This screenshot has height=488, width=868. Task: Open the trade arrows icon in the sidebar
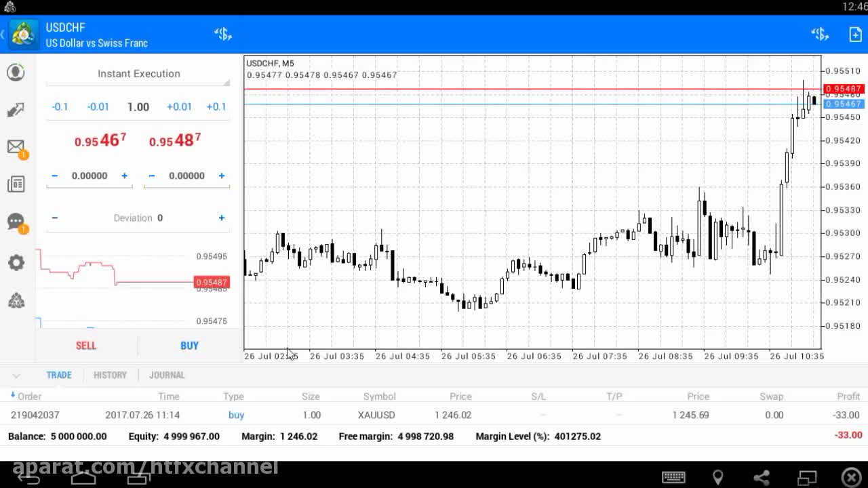tap(16, 110)
